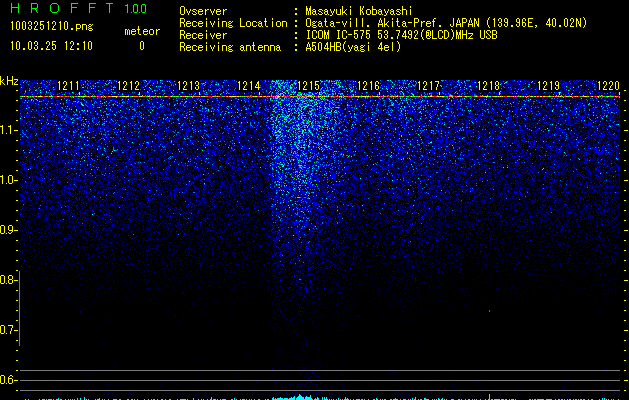Click the Receiver label
Image resolution: width=629 pixels, height=400 pixels.
203,35
